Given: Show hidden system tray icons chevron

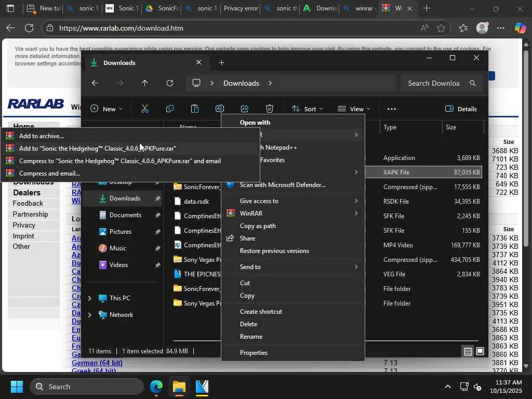Looking at the screenshot, I should click(x=448, y=387).
